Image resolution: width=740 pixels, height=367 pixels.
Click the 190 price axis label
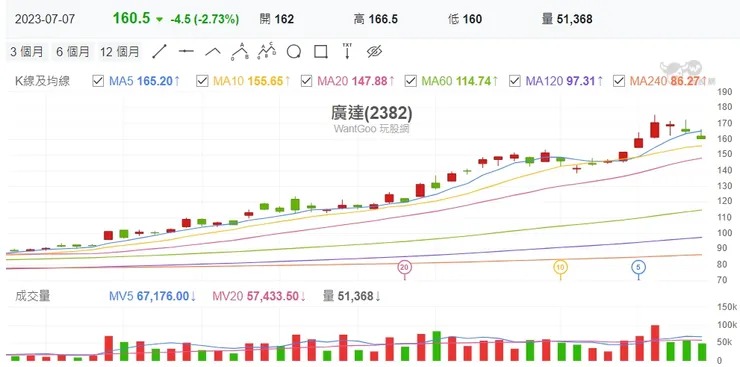(x=723, y=92)
